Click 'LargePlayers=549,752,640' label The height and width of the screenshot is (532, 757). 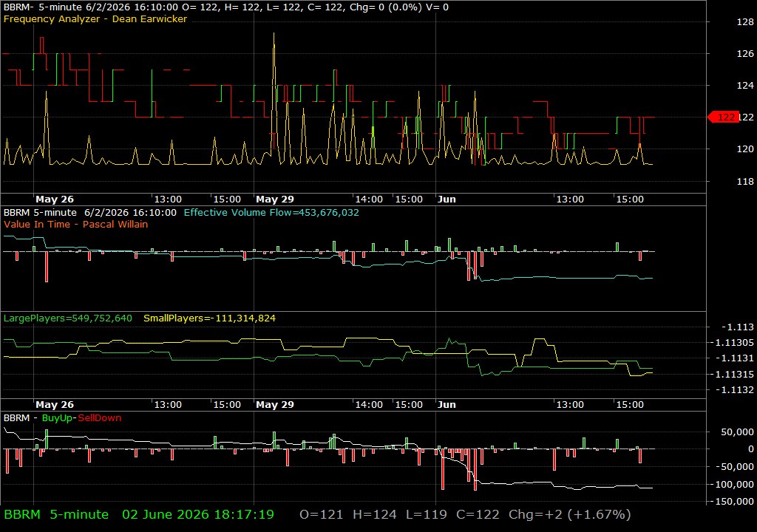pos(67,318)
